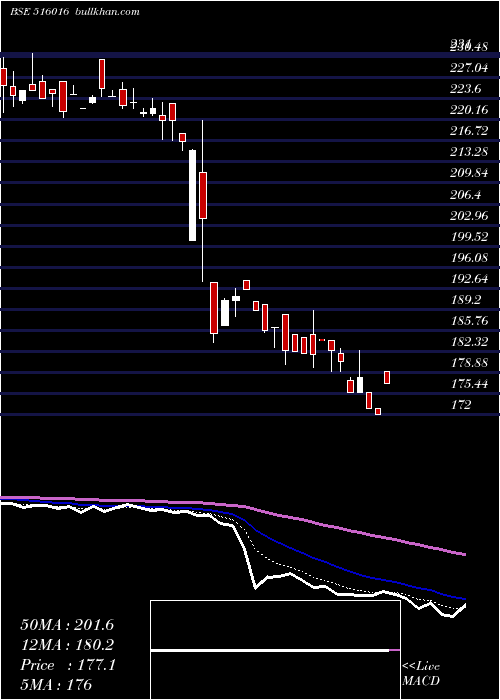Click the 202.96 price axis label
The height and width of the screenshot is (700, 500).
point(469,215)
